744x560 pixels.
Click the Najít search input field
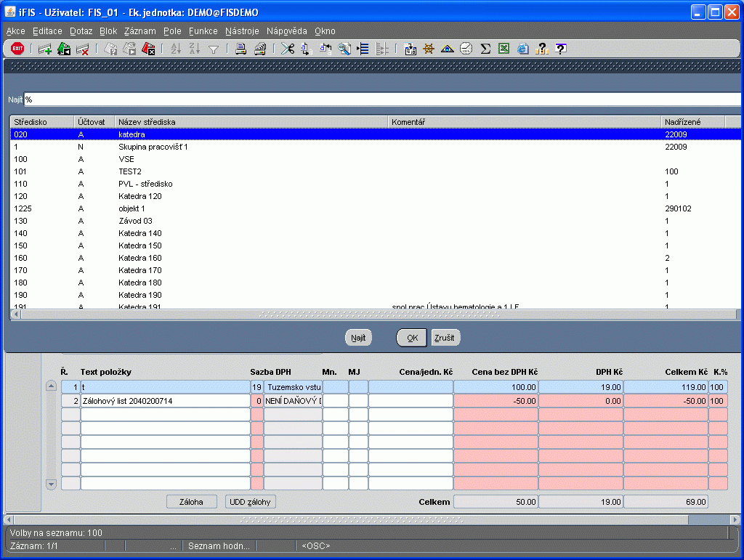378,99
